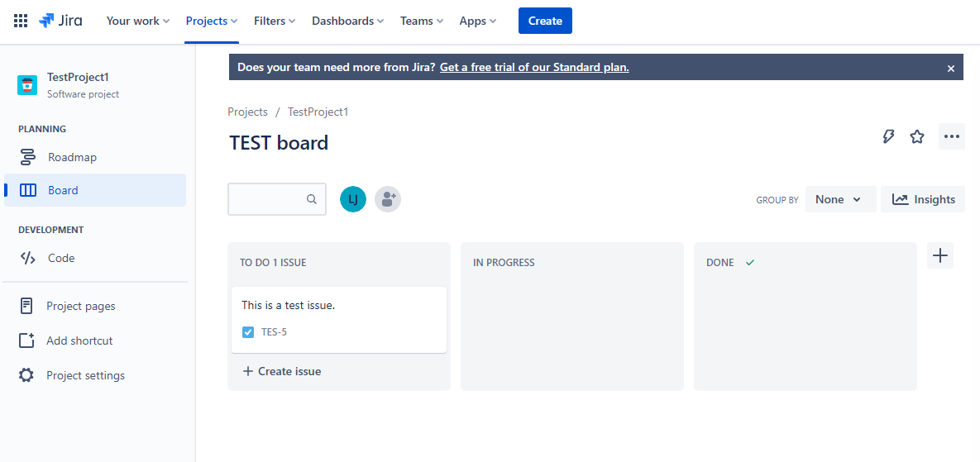
Task: Open the Your work dropdown
Action: (137, 21)
